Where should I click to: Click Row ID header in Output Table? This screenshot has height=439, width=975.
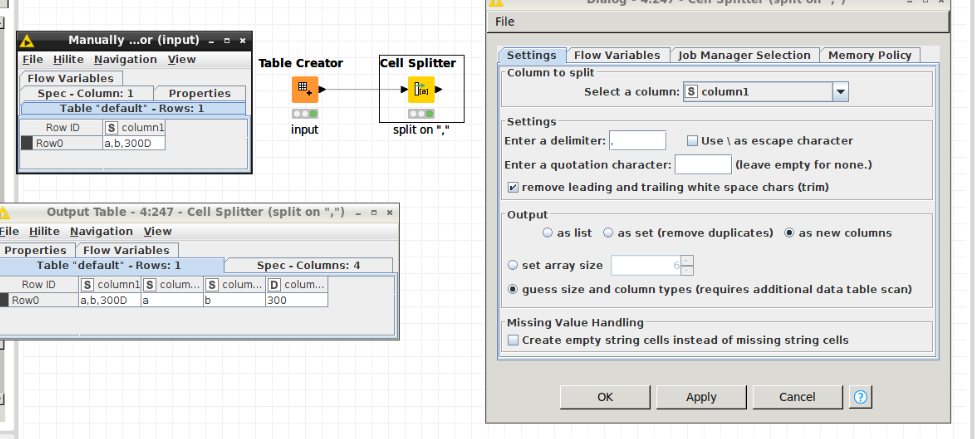coord(39,285)
